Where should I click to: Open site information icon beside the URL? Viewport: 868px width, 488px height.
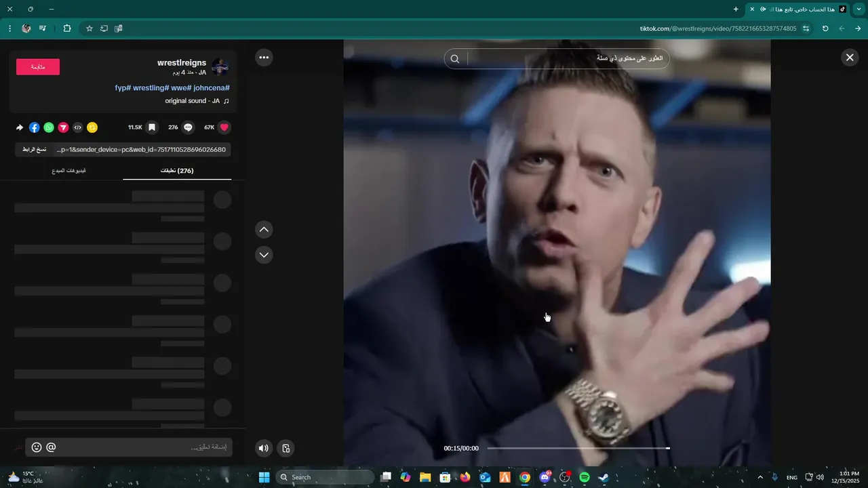point(806,28)
